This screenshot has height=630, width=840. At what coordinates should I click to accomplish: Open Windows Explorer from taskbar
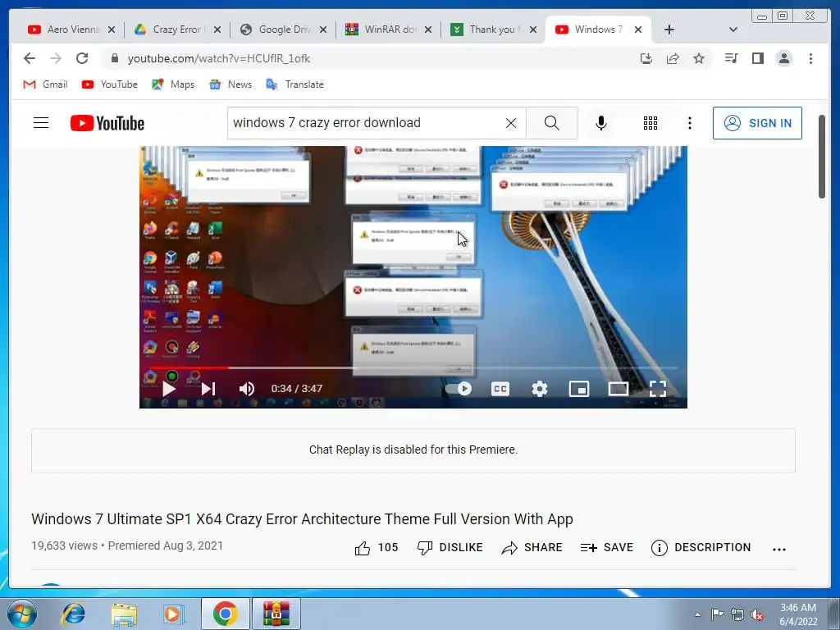[x=124, y=614]
